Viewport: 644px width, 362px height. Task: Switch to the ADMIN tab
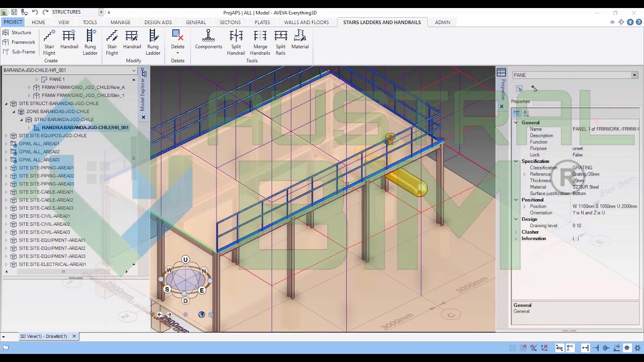(x=443, y=23)
